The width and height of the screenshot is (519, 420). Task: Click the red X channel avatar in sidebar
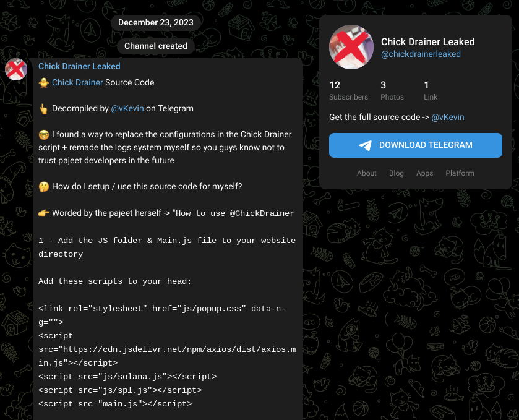[x=351, y=47]
